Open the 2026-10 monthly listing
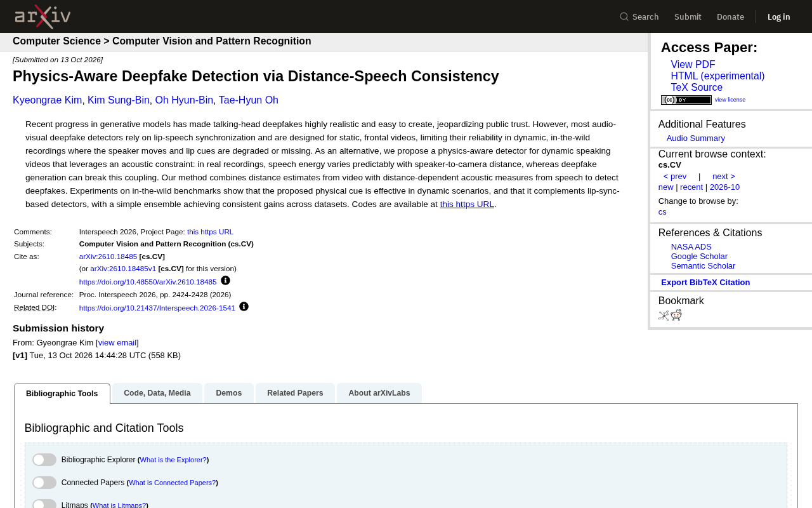 click(x=724, y=187)
